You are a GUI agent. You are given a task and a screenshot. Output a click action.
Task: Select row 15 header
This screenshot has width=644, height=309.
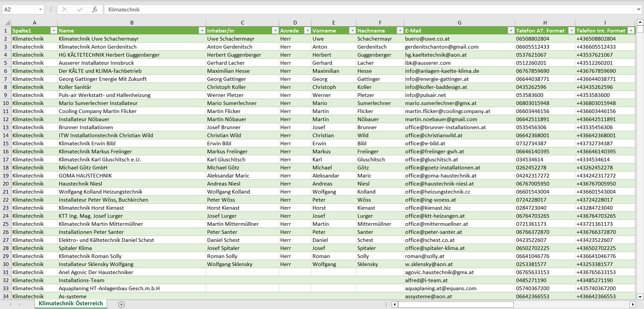[x=6, y=143]
